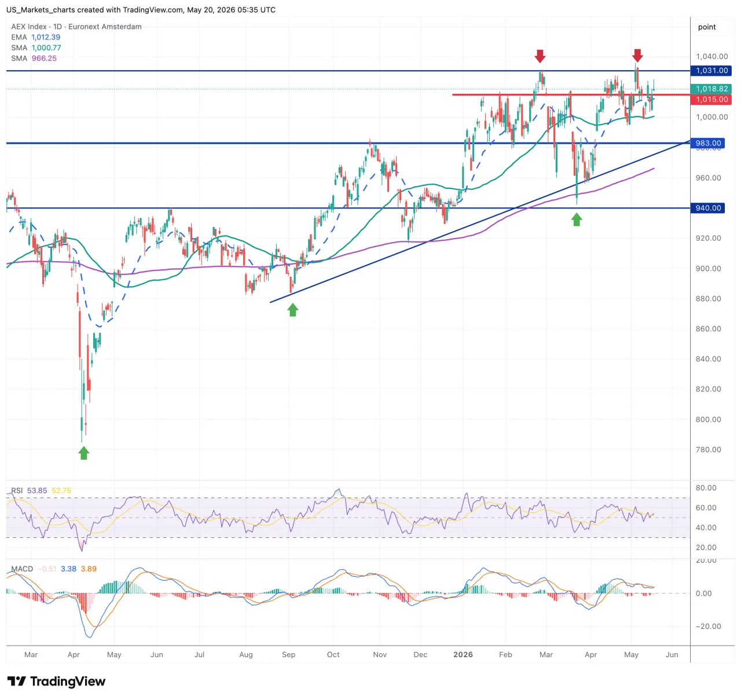Click the Dec label on the time axis
741x700 pixels.
pos(420,654)
